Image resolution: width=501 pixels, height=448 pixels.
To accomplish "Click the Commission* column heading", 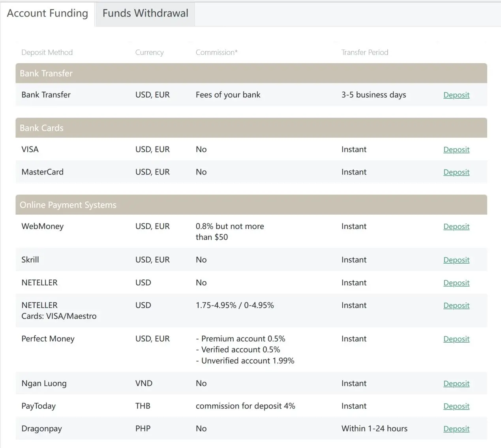I will click(x=217, y=52).
